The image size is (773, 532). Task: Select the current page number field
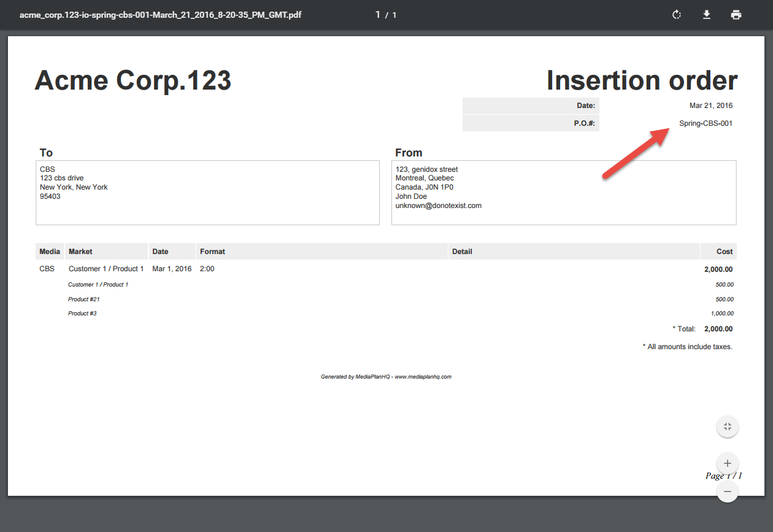click(x=378, y=15)
